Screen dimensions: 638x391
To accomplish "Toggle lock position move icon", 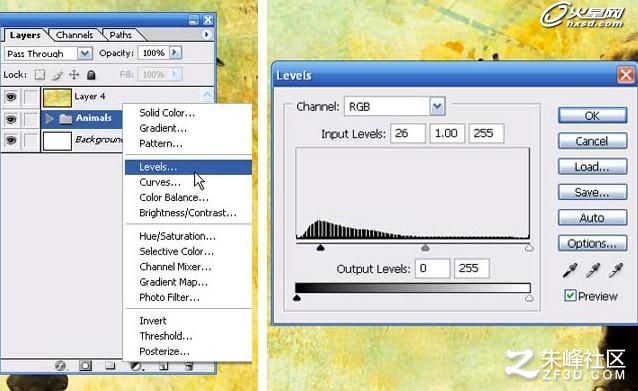I will point(74,74).
